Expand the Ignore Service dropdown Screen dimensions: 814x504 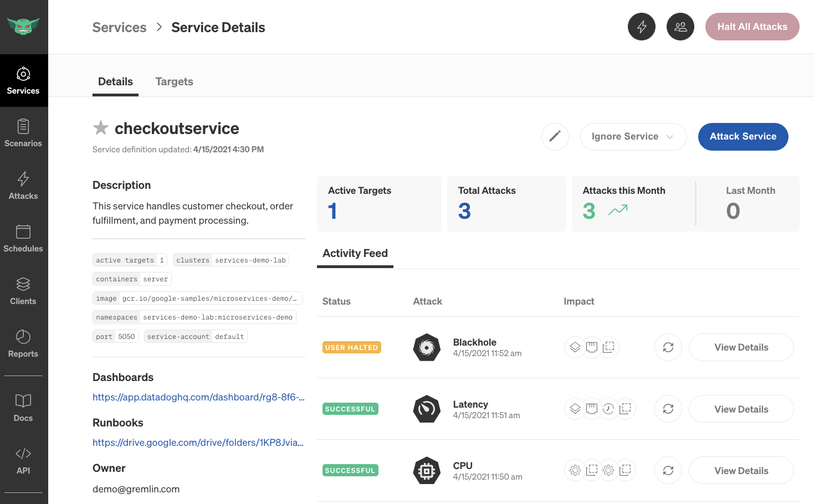pos(633,136)
